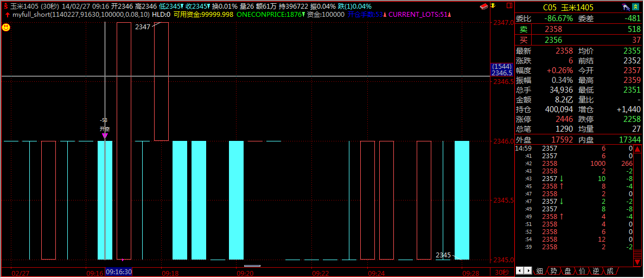
Task: Open the 盘 tab
Action: 568,270
